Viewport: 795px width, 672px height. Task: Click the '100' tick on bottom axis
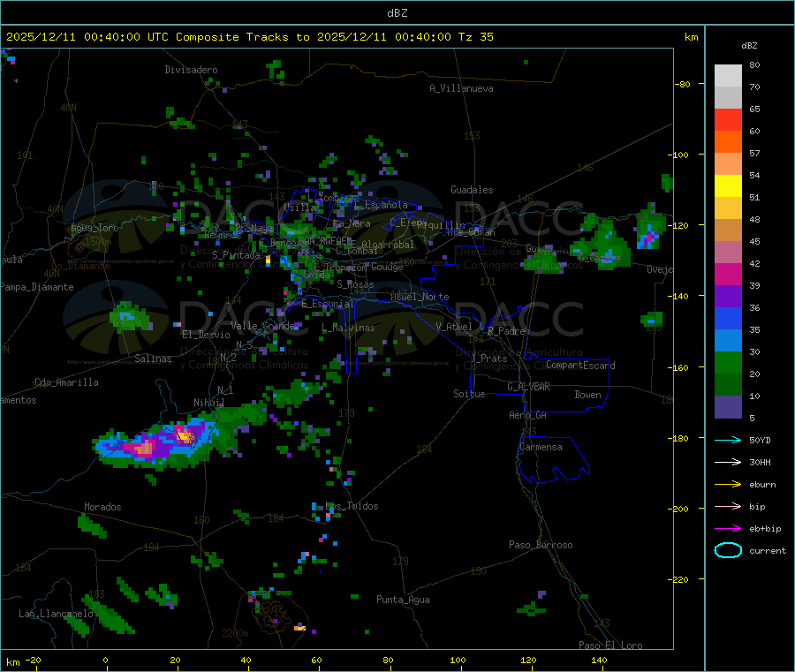point(458,660)
